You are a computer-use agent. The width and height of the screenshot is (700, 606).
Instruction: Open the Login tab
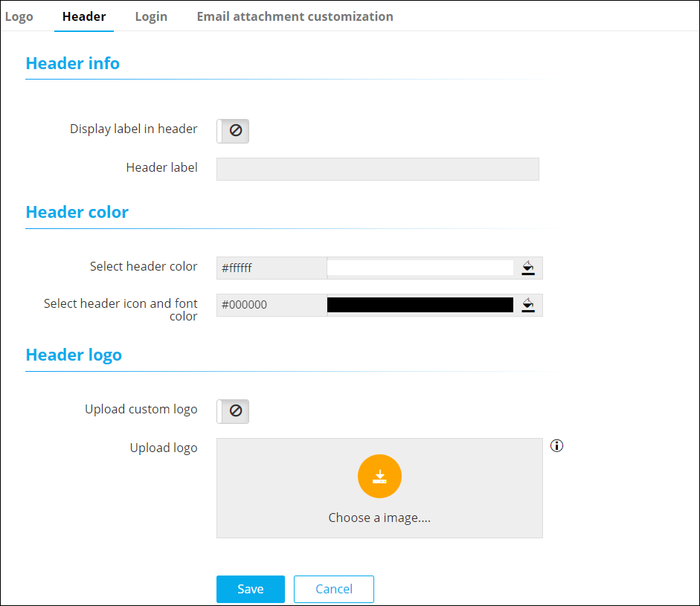[151, 16]
